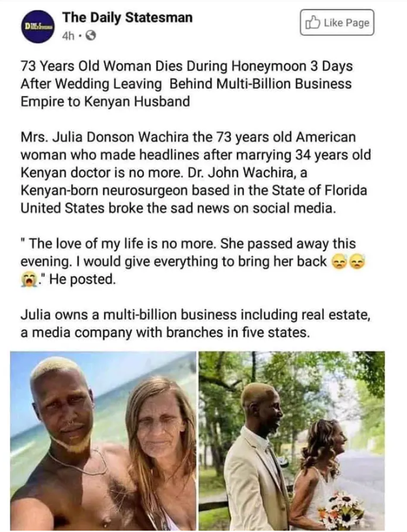The image size is (407, 532).
Task: Open The Daily Statesman page name link
Action: [128, 18]
